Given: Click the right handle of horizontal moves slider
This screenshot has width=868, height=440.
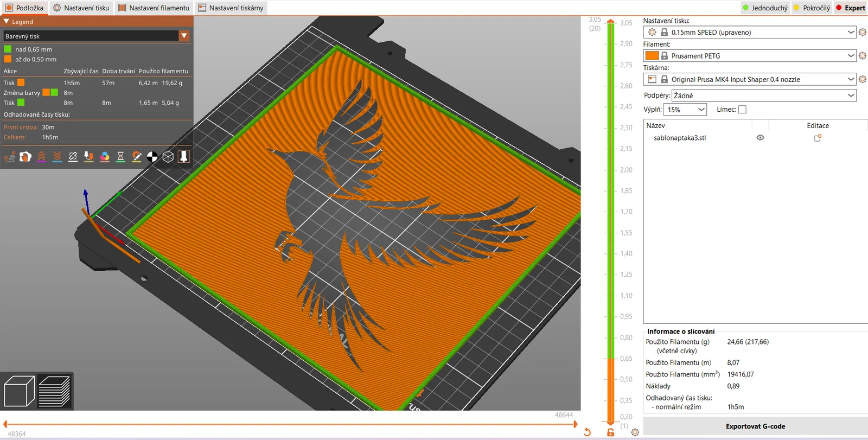Looking at the screenshot, I should tap(575, 424).
